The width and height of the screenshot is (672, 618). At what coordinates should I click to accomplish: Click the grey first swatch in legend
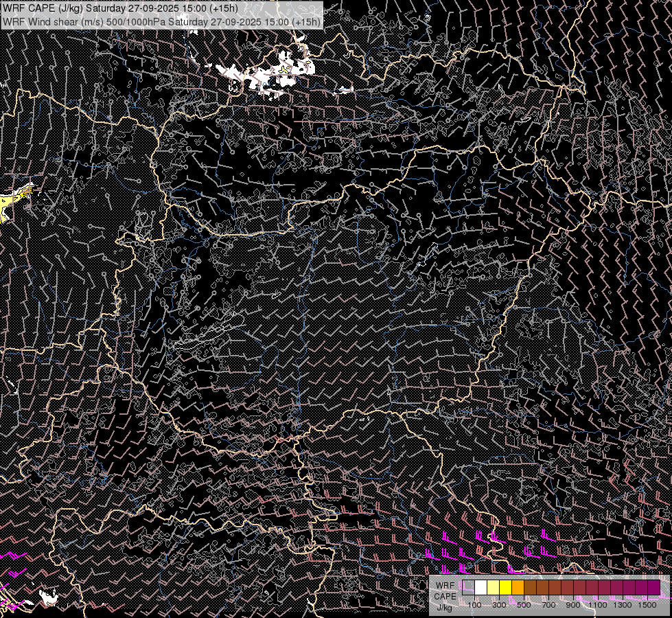click(x=468, y=588)
